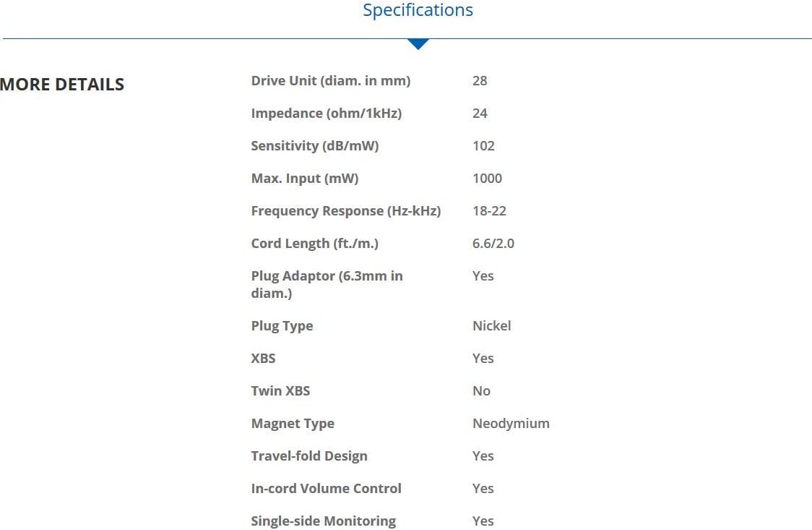Click the Impedance value 24

(x=480, y=114)
